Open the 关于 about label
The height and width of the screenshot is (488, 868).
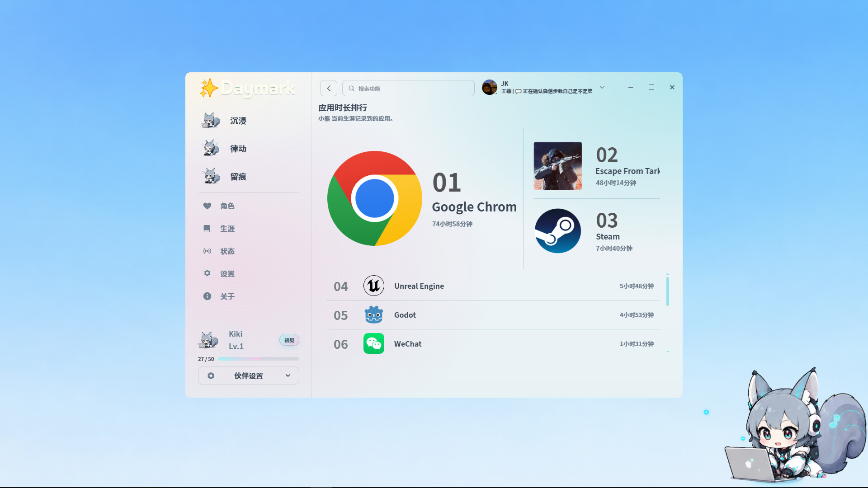(227, 296)
